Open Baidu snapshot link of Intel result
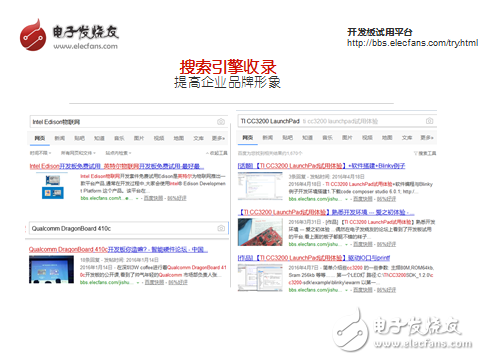 (x=153, y=198)
